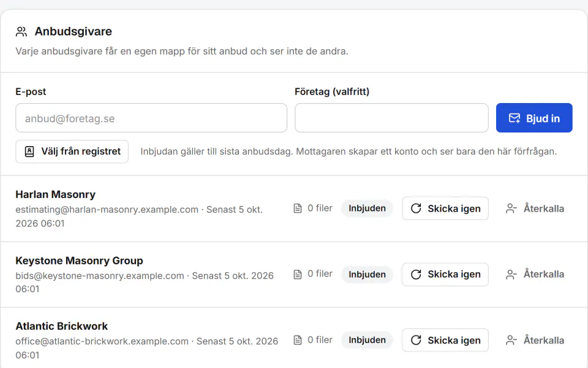This screenshot has height=368, width=588.
Task: Open Välj från registret picker
Action: click(72, 151)
